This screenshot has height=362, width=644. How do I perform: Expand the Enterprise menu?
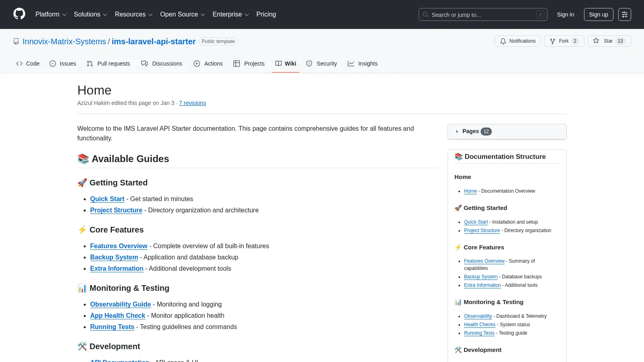(x=231, y=14)
